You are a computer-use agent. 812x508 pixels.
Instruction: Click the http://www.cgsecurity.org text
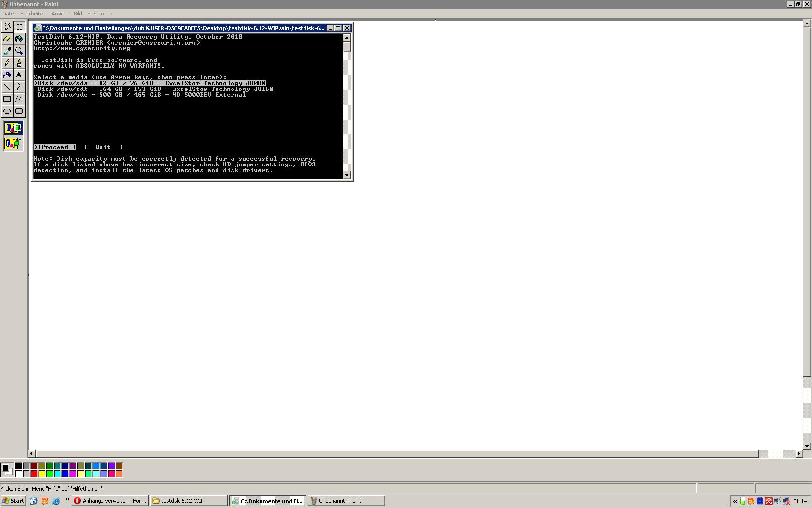(82, 48)
